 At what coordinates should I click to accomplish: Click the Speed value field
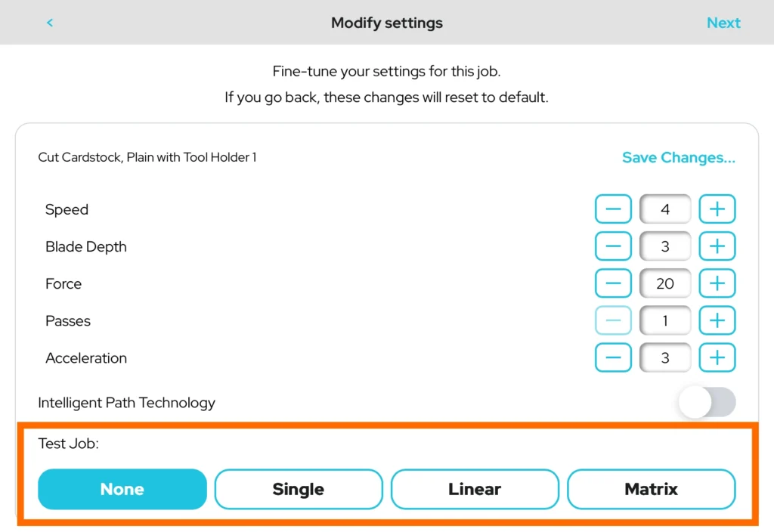[665, 209]
